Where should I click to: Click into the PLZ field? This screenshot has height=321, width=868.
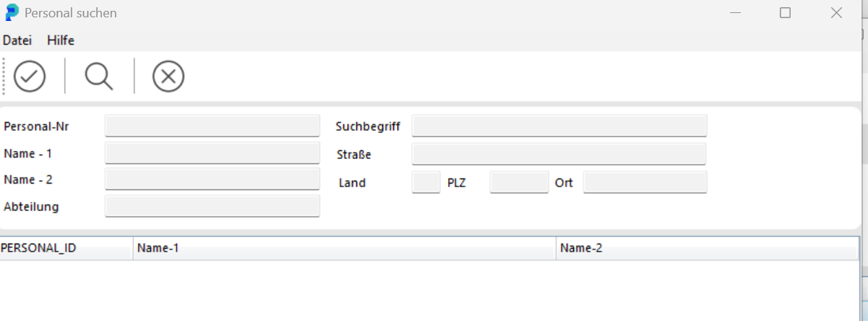[x=519, y=182]
